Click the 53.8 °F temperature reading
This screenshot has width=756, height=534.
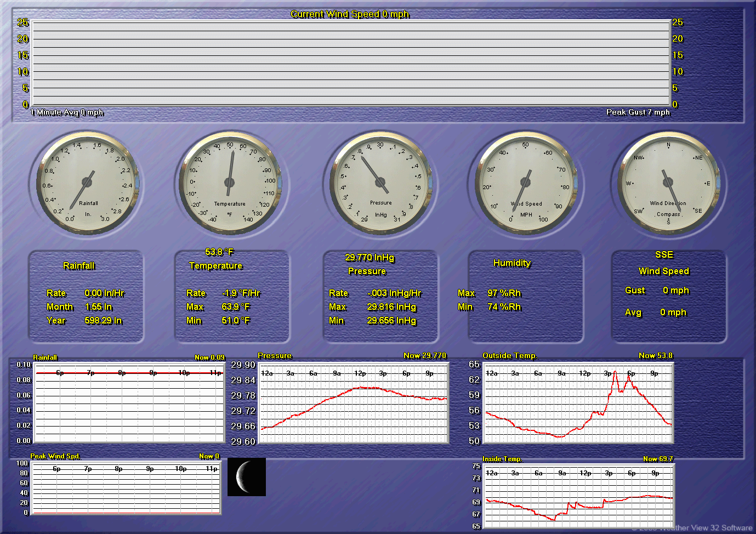pos(219,252)
